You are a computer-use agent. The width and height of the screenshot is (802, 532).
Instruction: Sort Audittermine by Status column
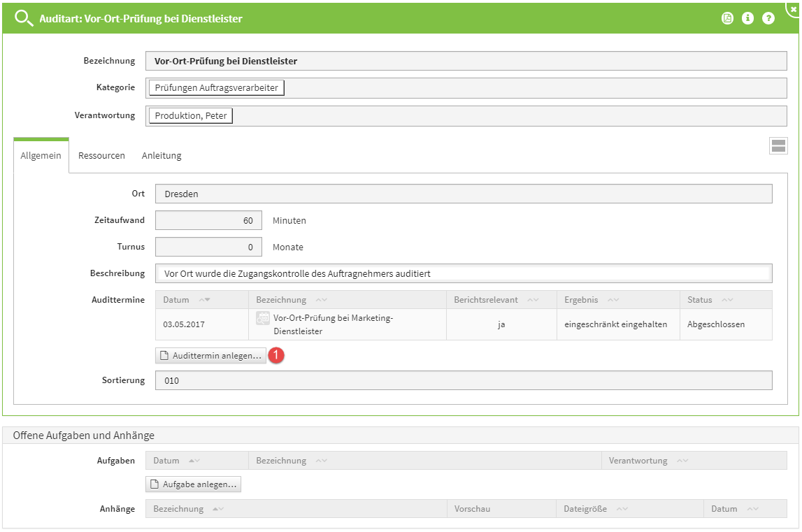(x=726, y=300)
